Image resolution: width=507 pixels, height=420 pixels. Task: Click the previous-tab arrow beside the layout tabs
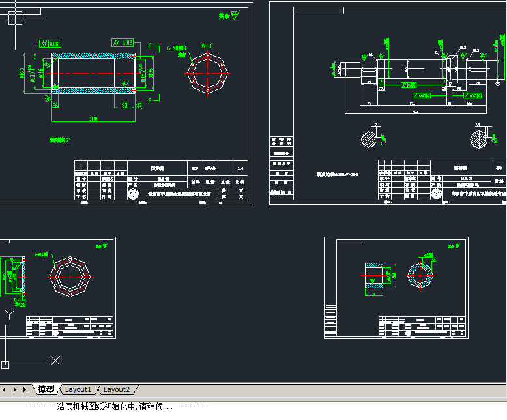4,389
